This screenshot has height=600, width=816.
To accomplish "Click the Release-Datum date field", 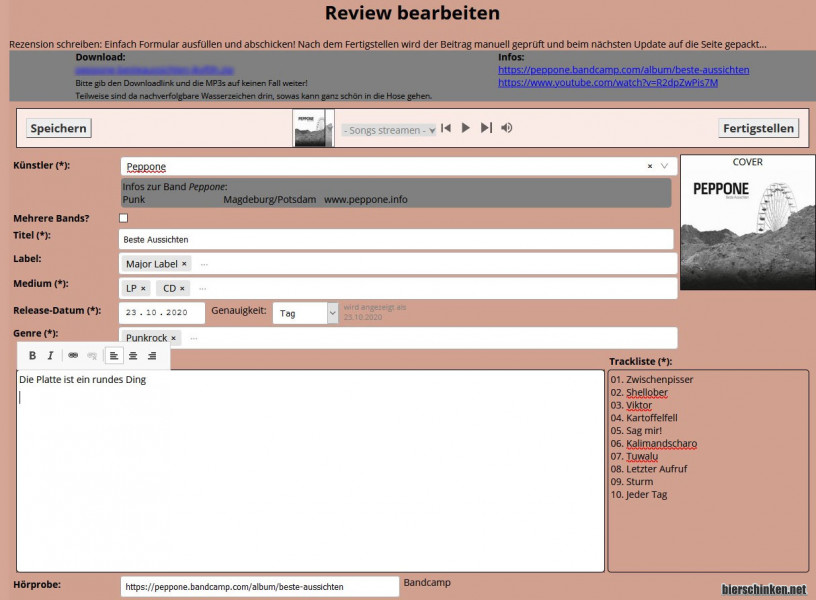I will click(162, 313).
